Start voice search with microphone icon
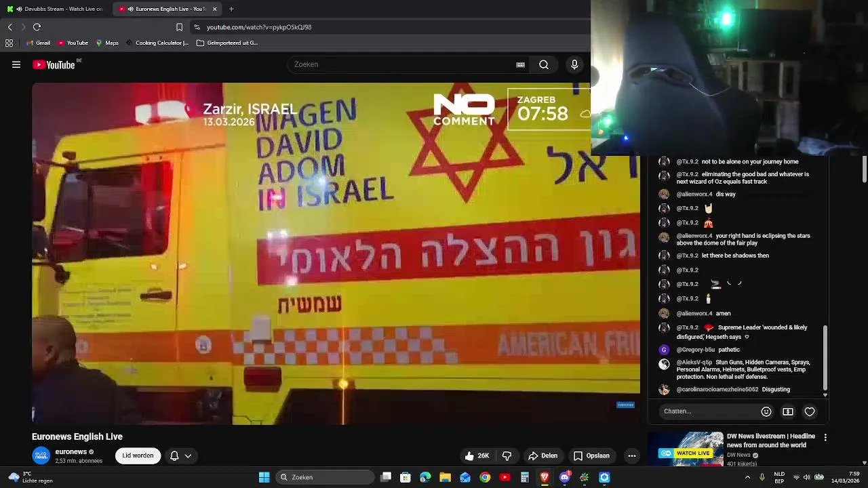Screen dimensions: 868x488 tap(574, 64)
